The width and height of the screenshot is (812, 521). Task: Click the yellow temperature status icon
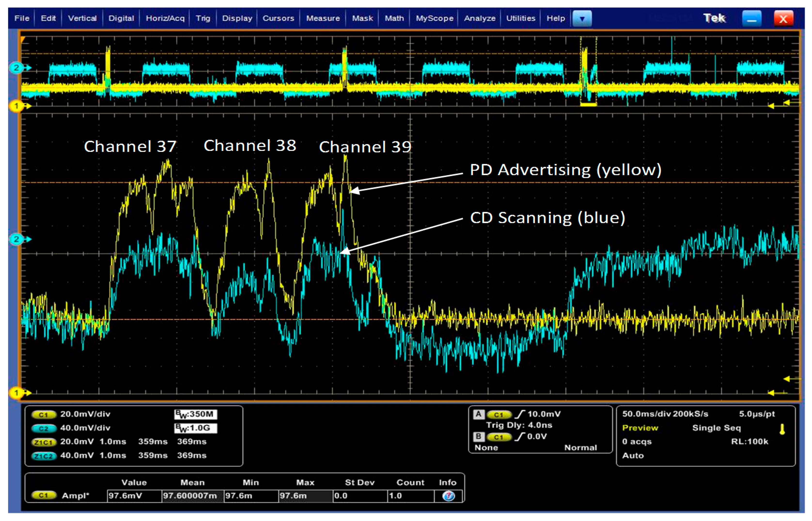tap(782, 430)
